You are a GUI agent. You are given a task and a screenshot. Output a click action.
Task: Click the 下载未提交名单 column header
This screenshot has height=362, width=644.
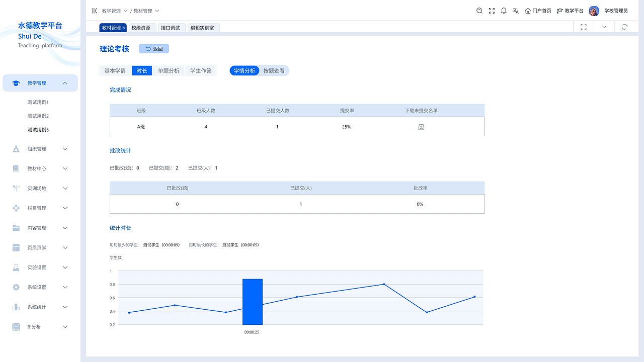(421, 111)
